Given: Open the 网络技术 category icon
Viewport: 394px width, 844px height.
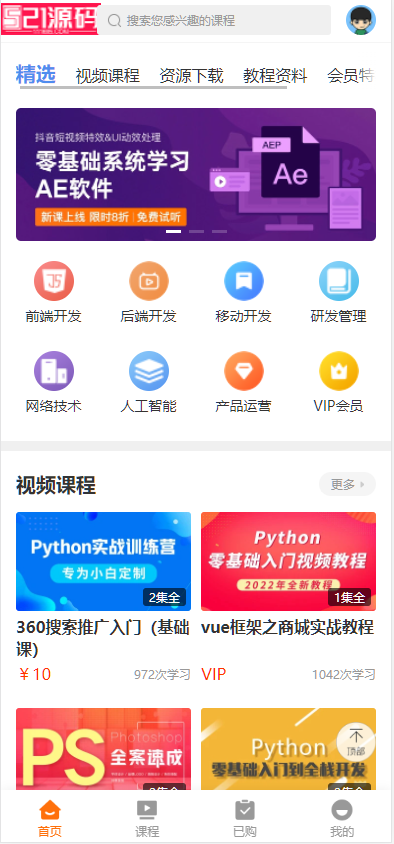Looking at the screenshot, I should click(x=54, y=371).
